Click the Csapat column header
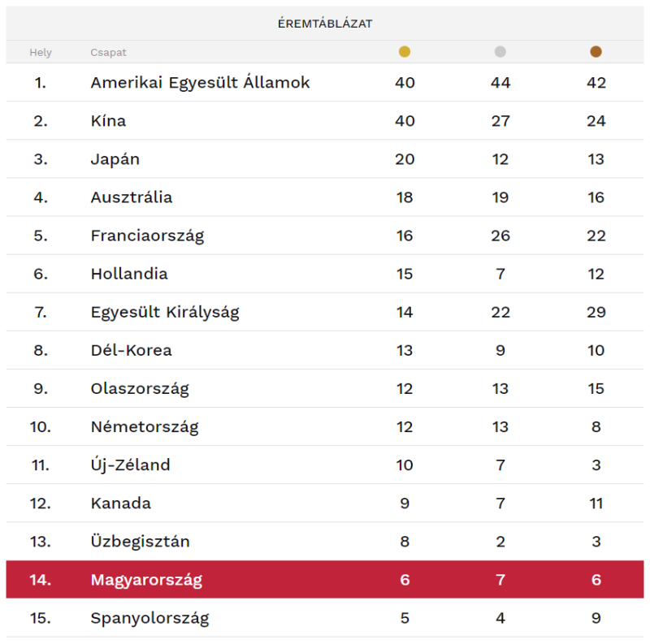Viewport: 650px width, 644px height. [x=108, y=53]
